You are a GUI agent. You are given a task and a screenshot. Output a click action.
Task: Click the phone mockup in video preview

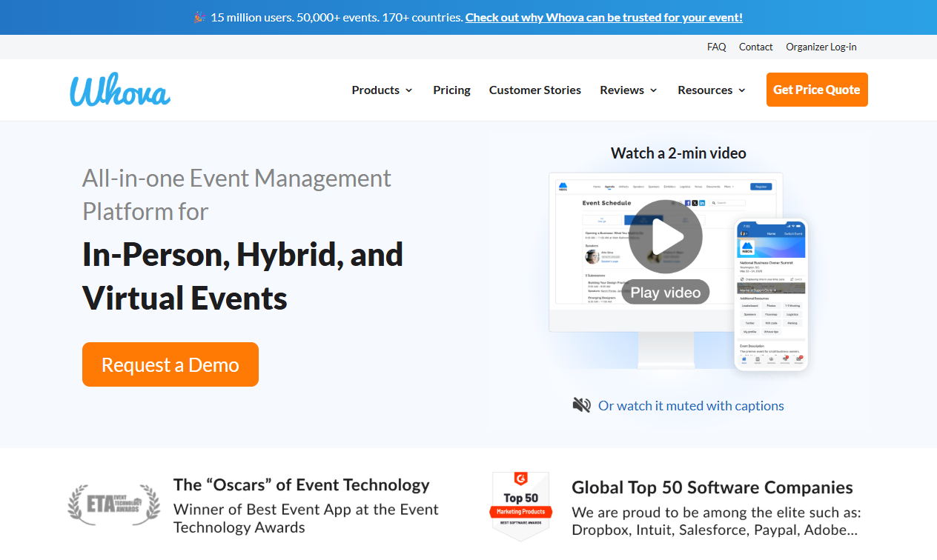[771, 294]
